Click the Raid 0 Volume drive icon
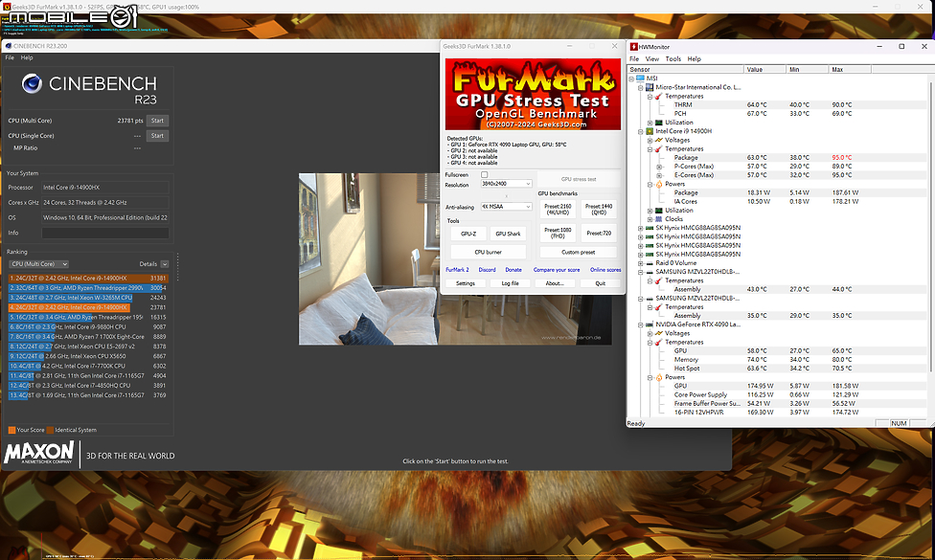The width and height of the screenshot is (935, 560). [x=650, y=262]
